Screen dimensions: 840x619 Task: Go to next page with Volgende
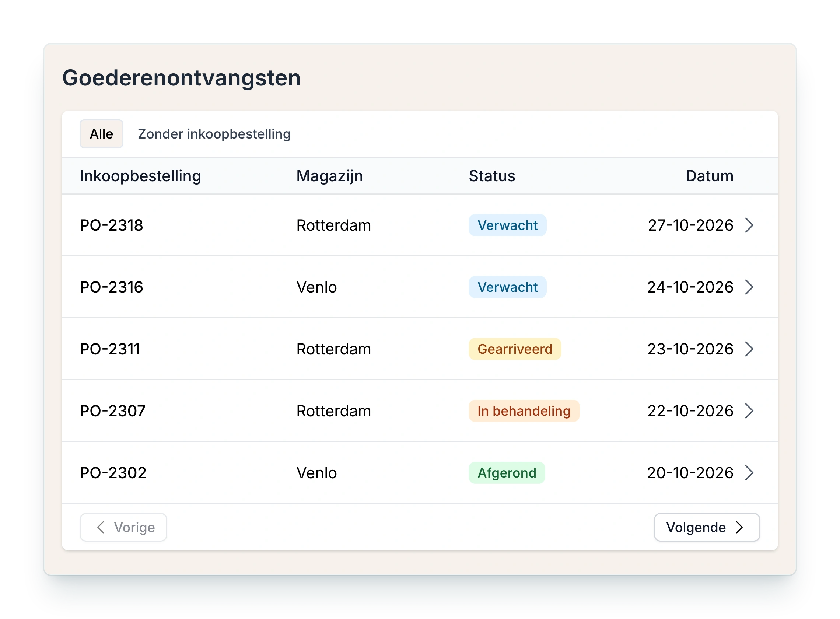(x=707, y=527)
